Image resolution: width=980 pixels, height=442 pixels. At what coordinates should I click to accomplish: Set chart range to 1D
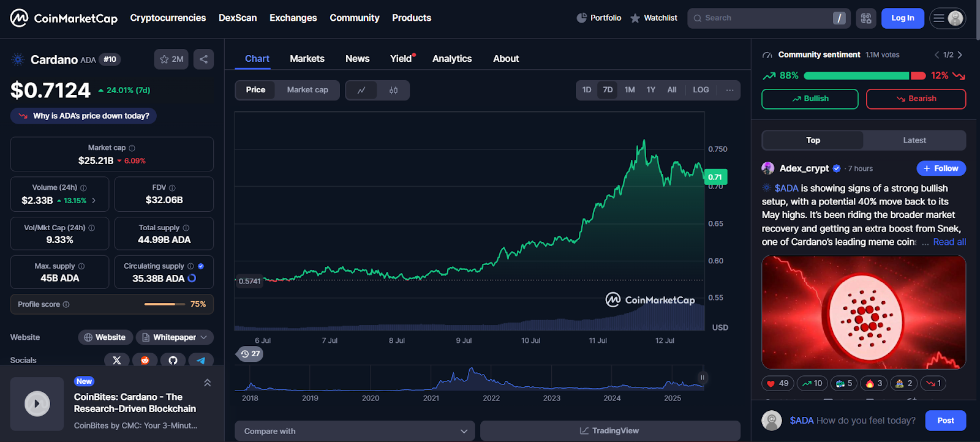tap(587, 90)
